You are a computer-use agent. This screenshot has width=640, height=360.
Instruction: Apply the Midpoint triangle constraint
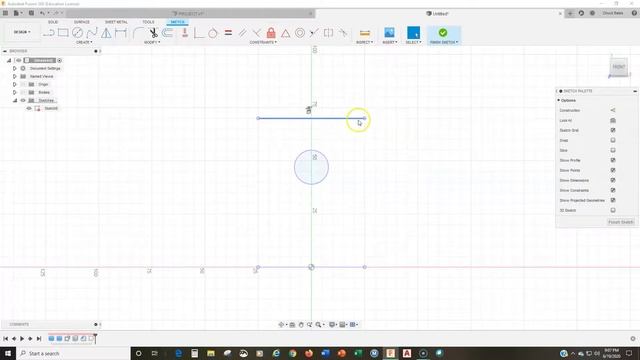click(x=285, y=33)
